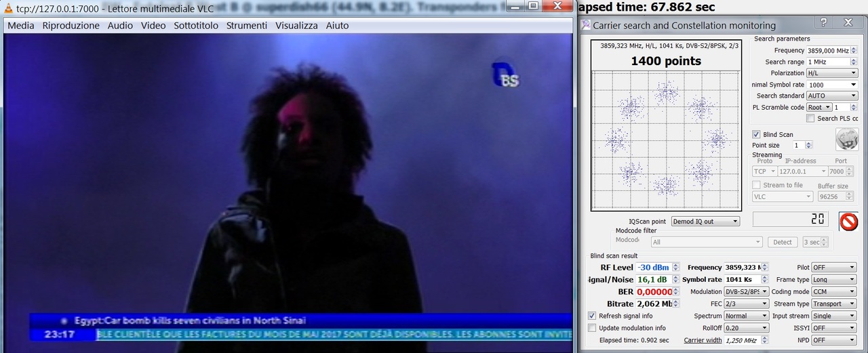Click the help question mark button

coord(823,22)
